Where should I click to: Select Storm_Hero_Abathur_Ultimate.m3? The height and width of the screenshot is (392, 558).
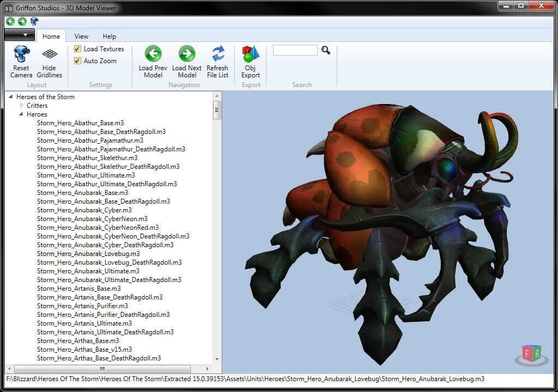pos(86,175)
